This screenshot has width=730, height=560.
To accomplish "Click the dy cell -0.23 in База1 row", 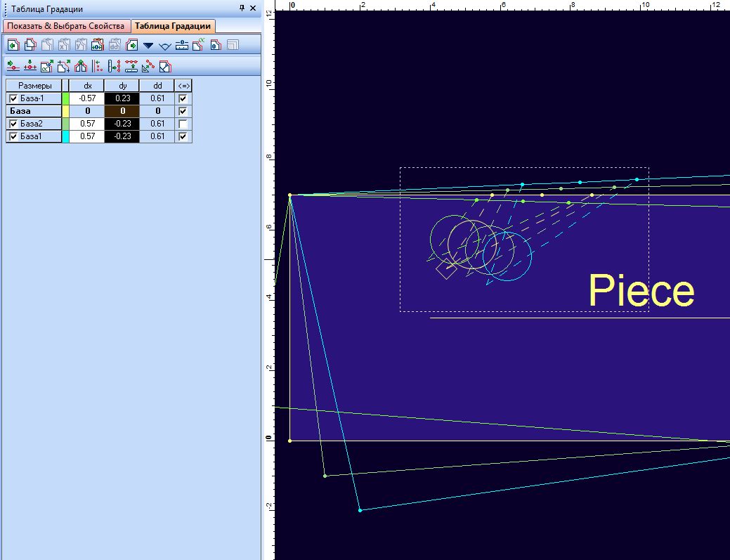I will [x=122, y=136].
